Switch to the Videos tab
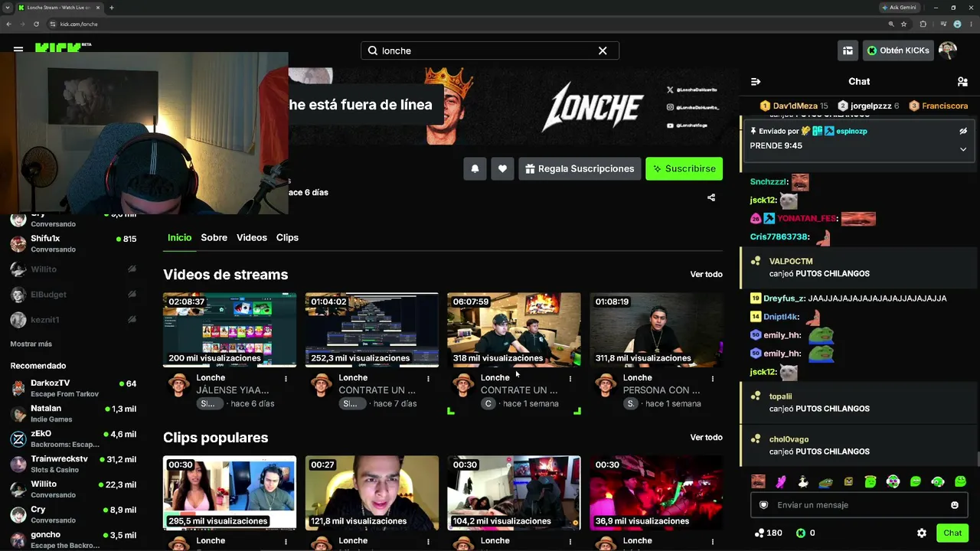Screen dimensions: 980x551 click(252, 237)
